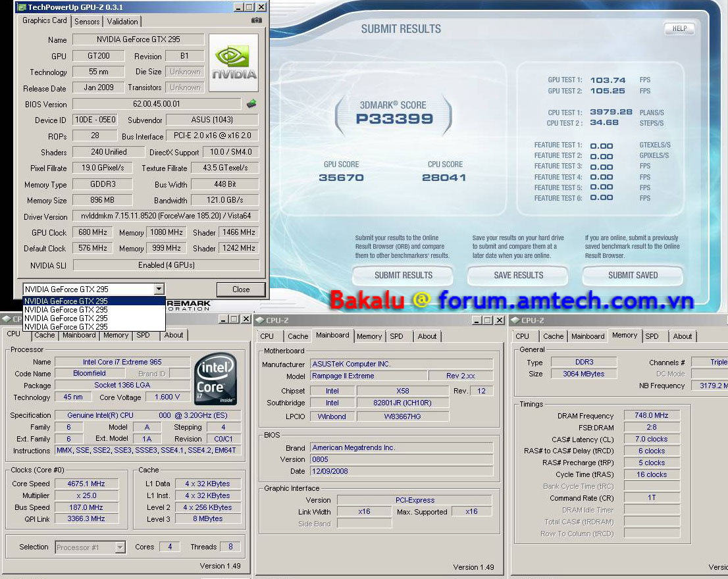Click the Shaders value 240 Unified
Screen dimensions: 728x579
(x=109, y=152)
